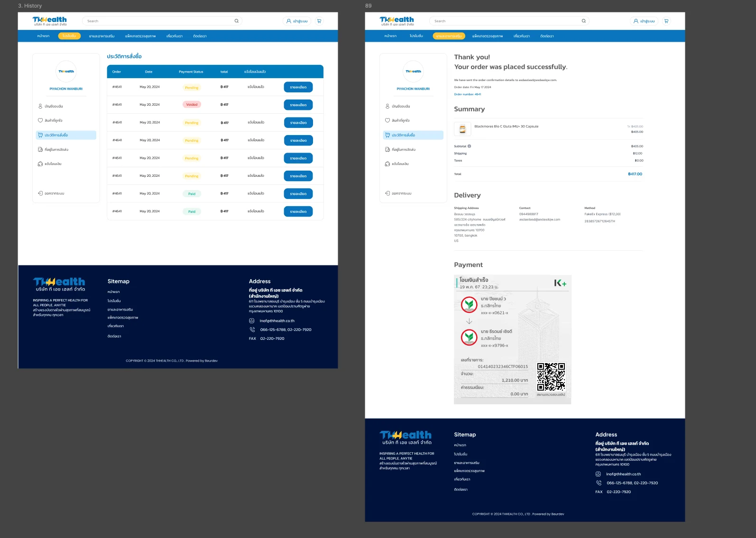
Task: Click the Voided status badge in order table
Action: pos(192,105)
